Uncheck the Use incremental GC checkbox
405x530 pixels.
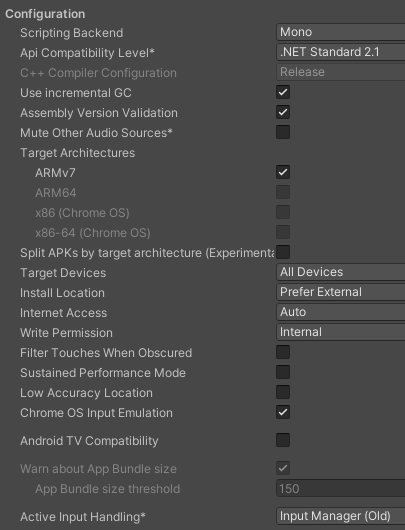[x=283, y=92]
